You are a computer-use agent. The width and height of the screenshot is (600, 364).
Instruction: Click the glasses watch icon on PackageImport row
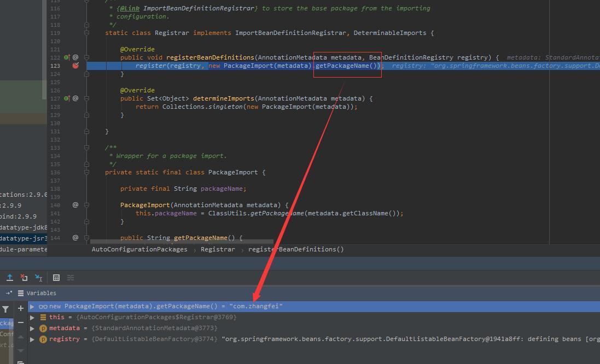pyautogui.click(x=43, y=307)
